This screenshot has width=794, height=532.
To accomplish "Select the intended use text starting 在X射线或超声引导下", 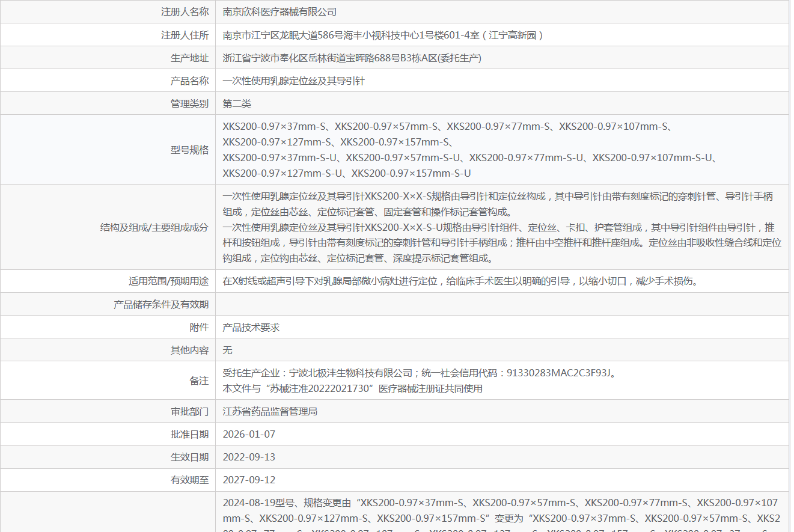I will pos(460,281).
